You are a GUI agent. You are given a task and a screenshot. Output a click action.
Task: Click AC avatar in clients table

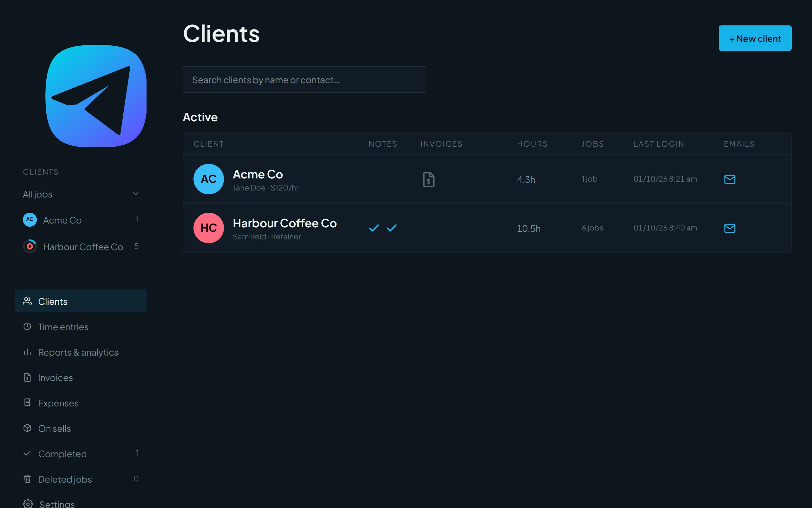click(208, 179)
